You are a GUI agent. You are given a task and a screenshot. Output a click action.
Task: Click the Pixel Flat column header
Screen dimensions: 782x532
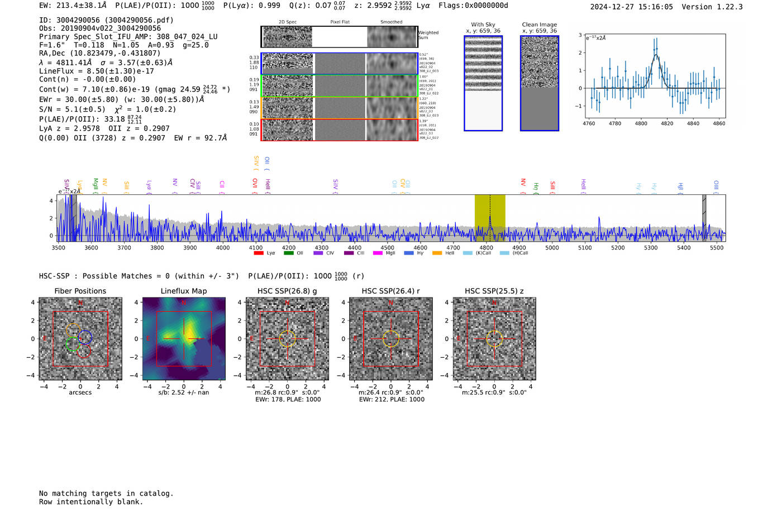click(340, 22)
